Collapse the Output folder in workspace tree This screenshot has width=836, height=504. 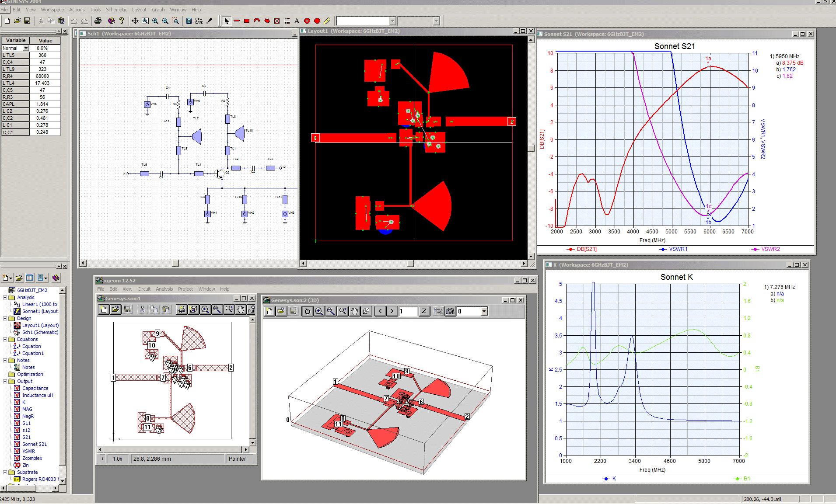click(x=5, y=381)
